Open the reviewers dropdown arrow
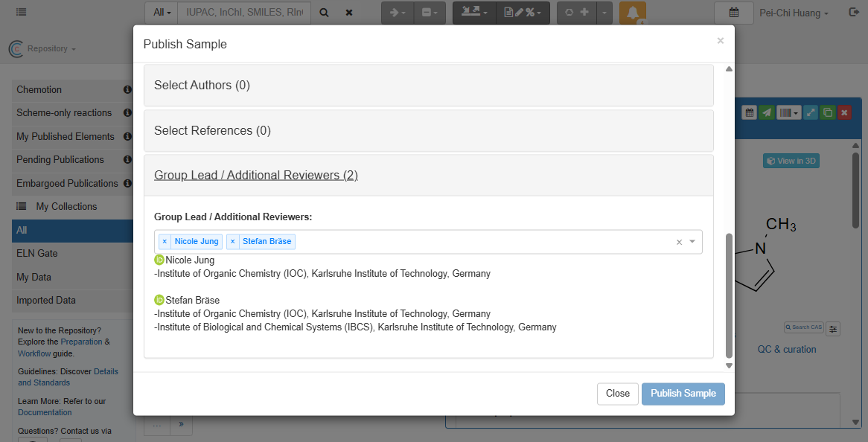 point(692,242)
